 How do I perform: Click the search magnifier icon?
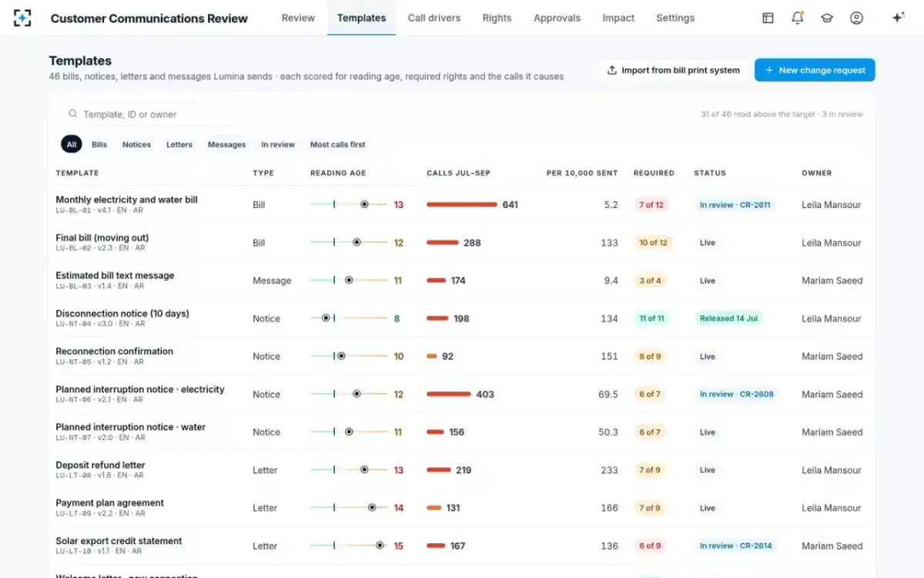[x=73, y=114]
